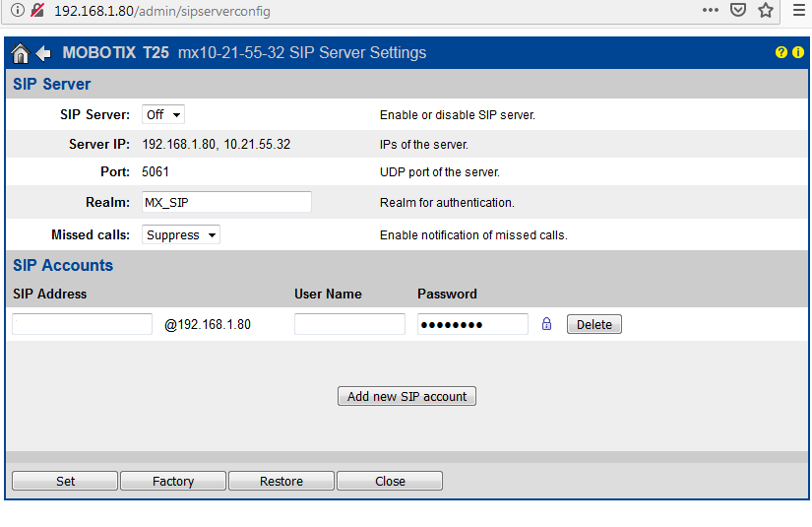Viewport: 812px width, 527px height.
Task: Open the yellow help question mark icon
Action: (x=781, y=53)
